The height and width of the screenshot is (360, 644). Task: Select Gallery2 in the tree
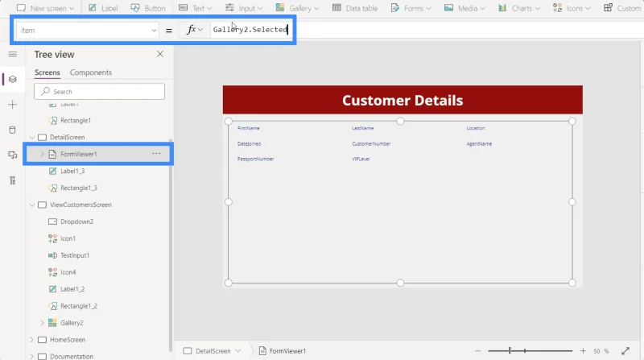tap(72, 323)
